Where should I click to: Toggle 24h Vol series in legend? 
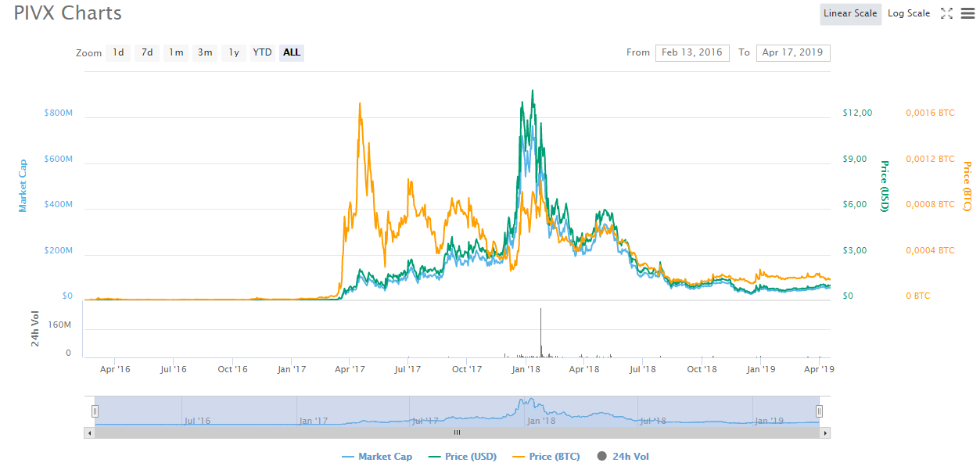coord(623,457)
